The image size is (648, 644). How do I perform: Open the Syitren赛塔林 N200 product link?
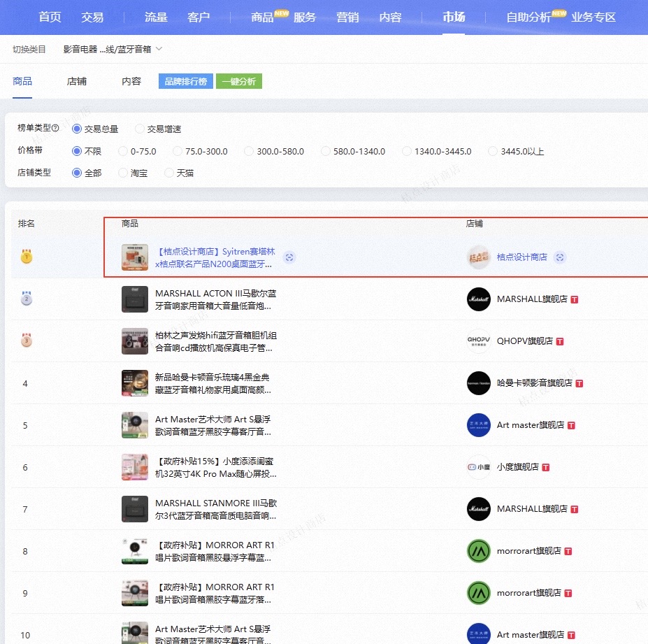click(215, 257)
